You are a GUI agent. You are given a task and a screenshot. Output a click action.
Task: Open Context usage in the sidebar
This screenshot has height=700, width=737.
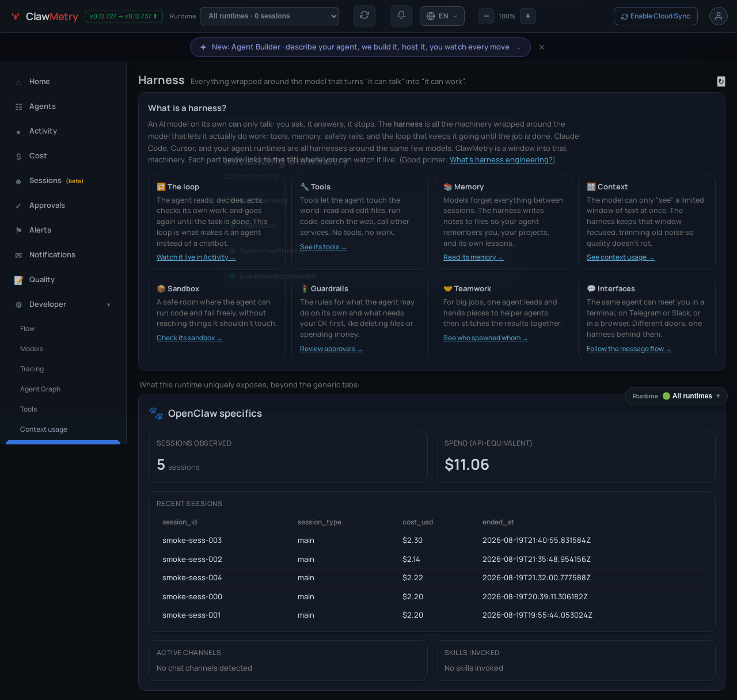(44, 429)
